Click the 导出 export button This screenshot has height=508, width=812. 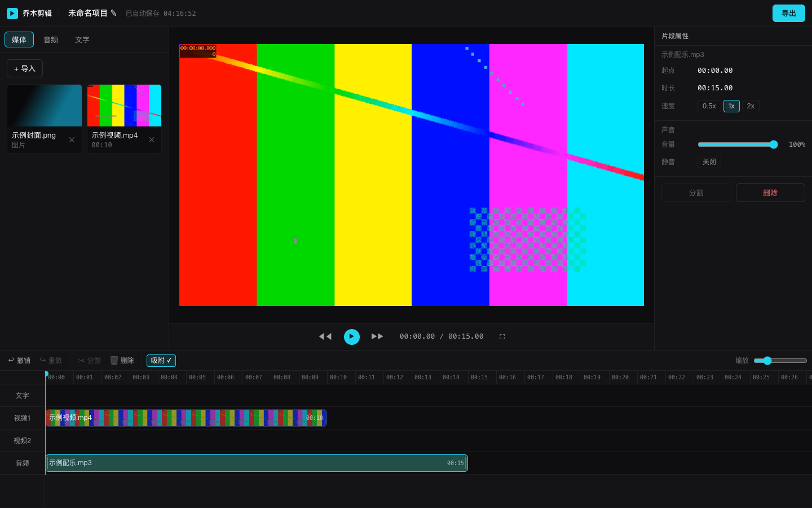point(788,14)
